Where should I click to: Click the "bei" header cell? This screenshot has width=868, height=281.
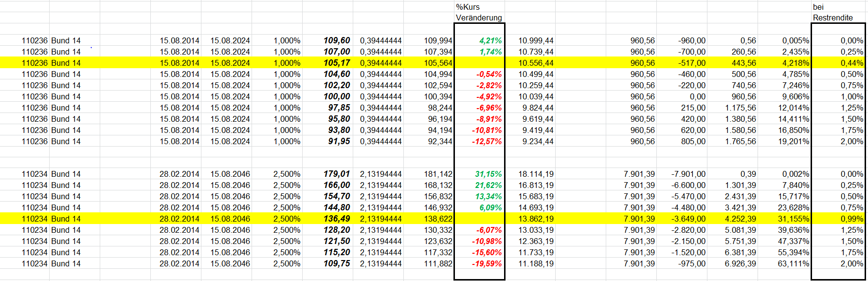[x=838, y=7]
